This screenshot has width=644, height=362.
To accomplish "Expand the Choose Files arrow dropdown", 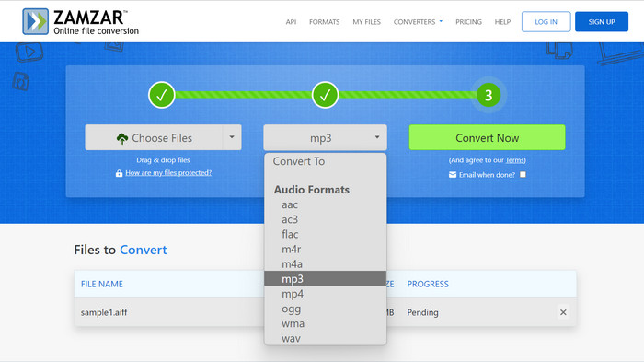I will [x=232, y=137].
